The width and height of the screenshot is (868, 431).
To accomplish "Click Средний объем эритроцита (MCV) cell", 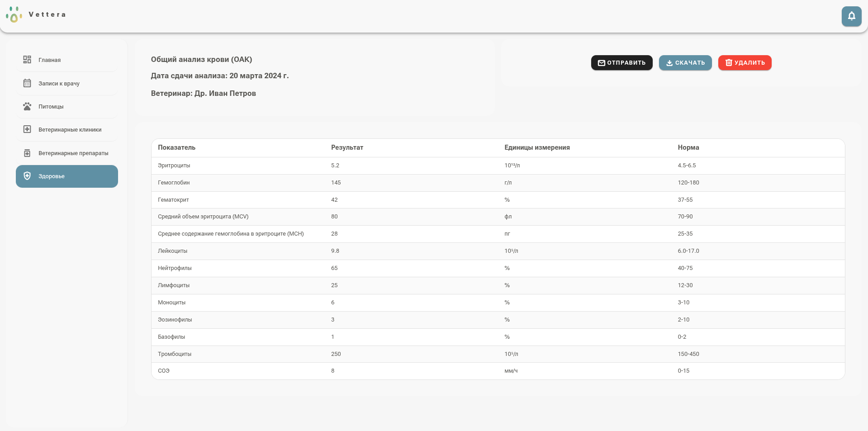I will (203, 217).
